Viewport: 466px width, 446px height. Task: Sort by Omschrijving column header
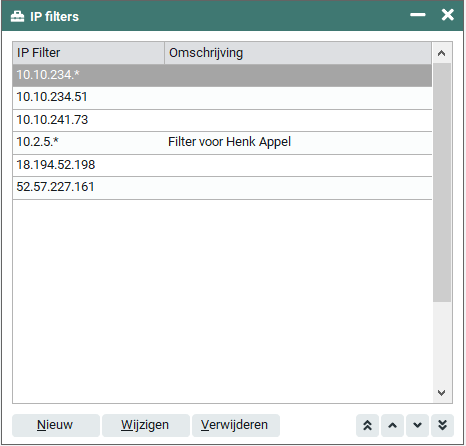coord(298,53)
